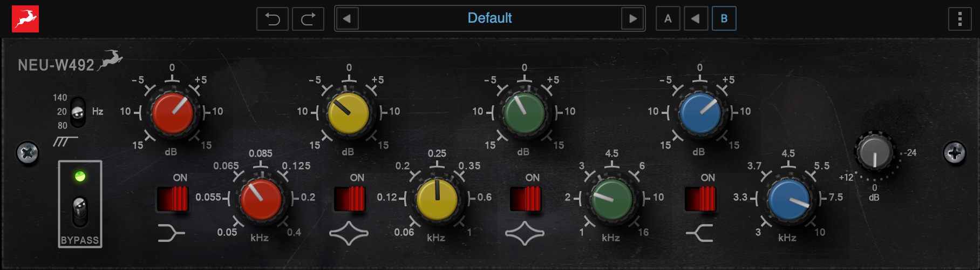Click the redo arrow button
Viewport: 980px width, 270px height.
pos(308,19)
